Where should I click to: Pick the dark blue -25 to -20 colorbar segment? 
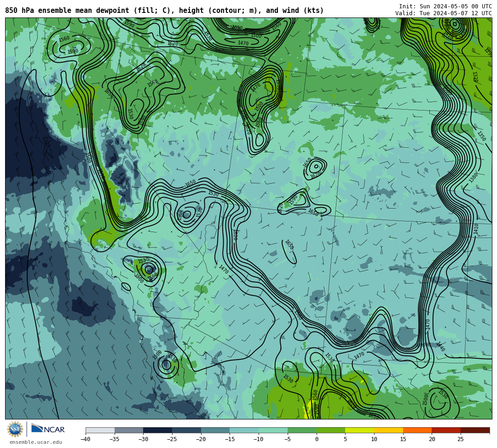187,430
